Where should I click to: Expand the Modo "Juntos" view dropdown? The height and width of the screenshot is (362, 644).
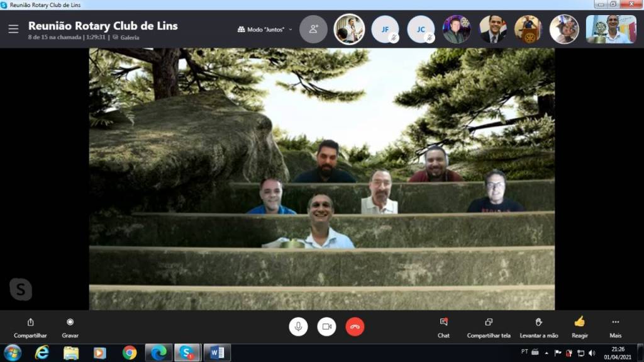(x=265, y=30)
